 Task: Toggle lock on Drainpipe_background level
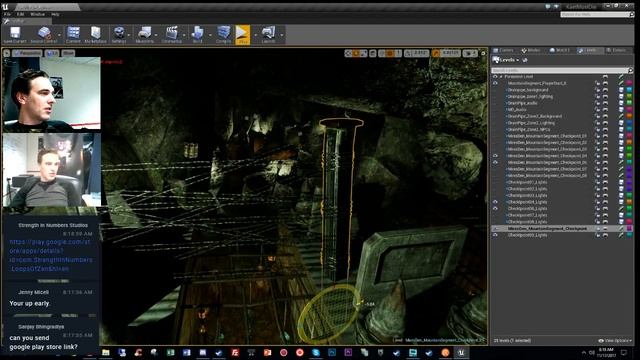pyautogui.click(x=598, y=90)
